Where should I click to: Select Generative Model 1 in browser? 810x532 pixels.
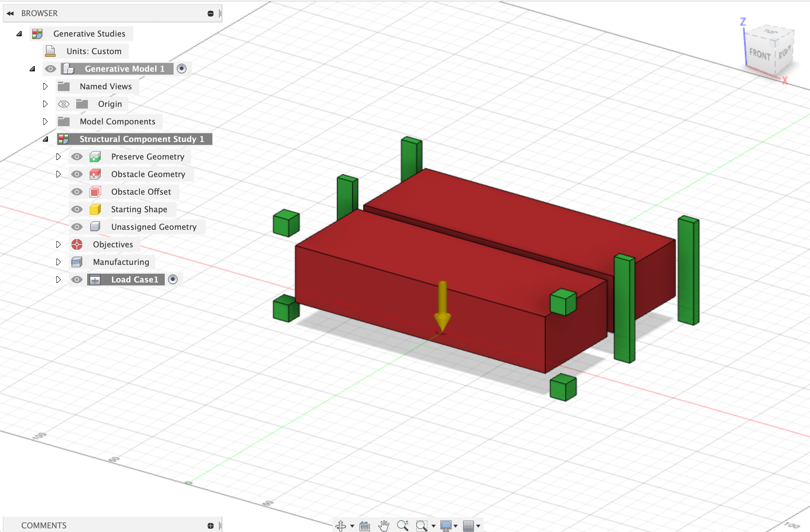coord(125,68)
